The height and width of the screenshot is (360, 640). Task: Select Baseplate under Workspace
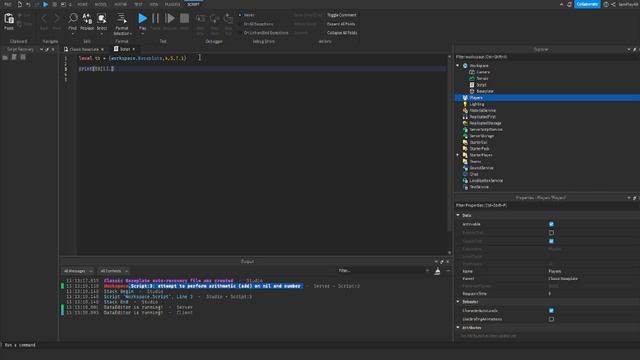click(x=485, y=91)
